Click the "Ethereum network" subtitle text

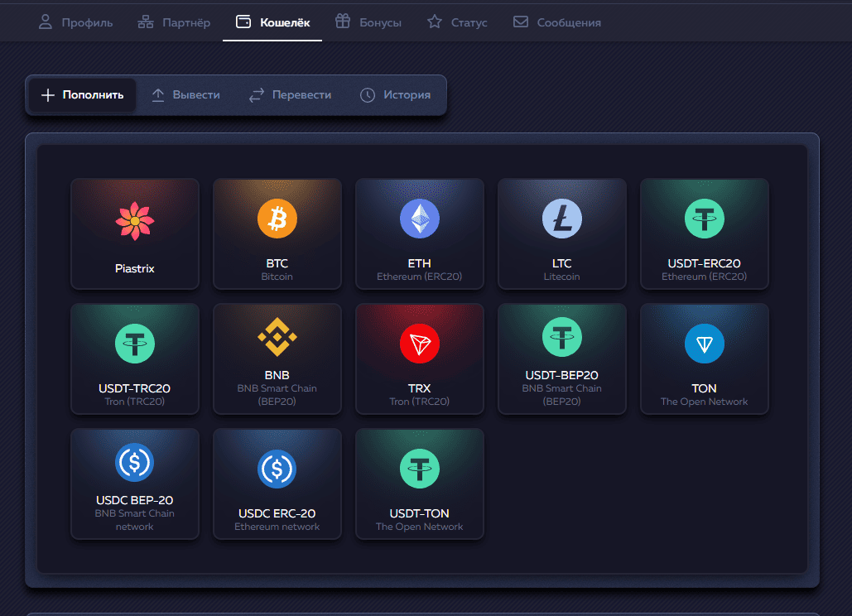pyautogui.click(x=277, y=527)
